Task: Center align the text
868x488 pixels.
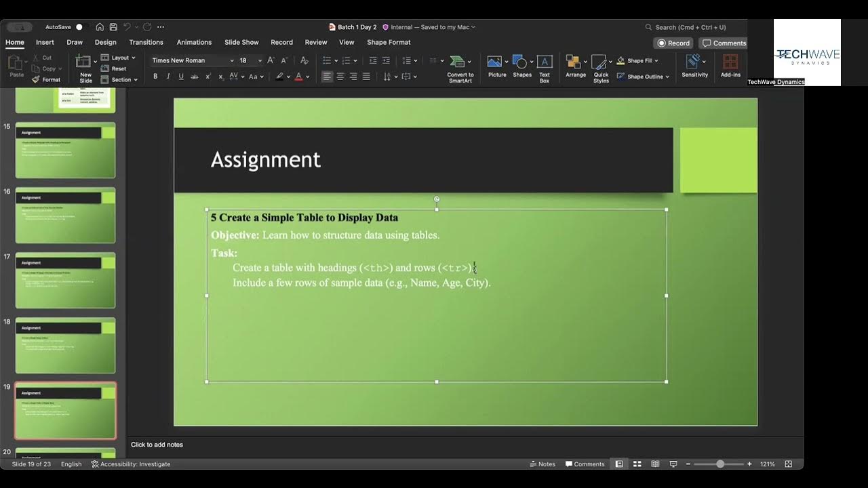Action: tap(340, 77)
